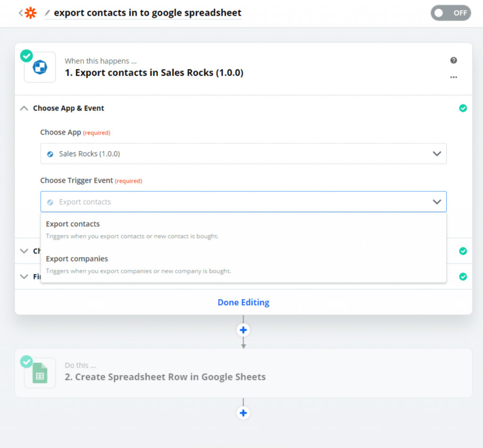Viewport: 483px width, 448px height.
Task: Click the Choose Trigger Event dropdown arrow
Action: [437, 202]
